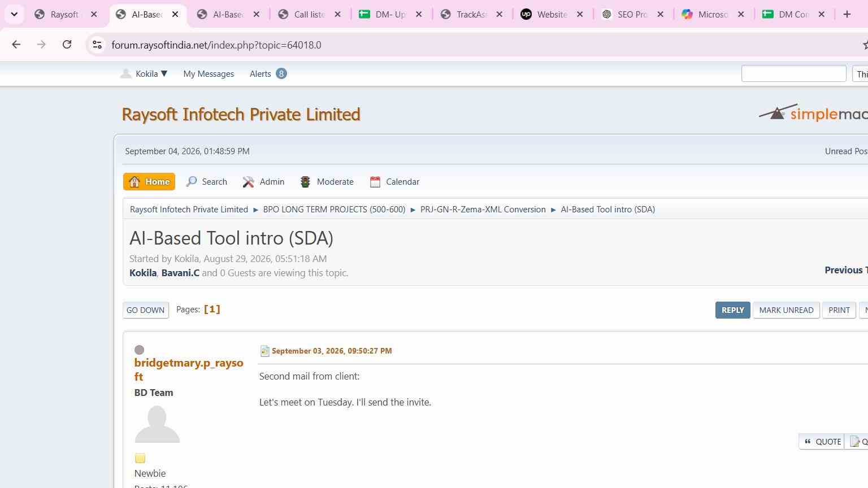Image resolution: width=868 pixels, height=488 pixels.
Task: Open Search via magnifier icon
Action: click(x=192, y=182)
